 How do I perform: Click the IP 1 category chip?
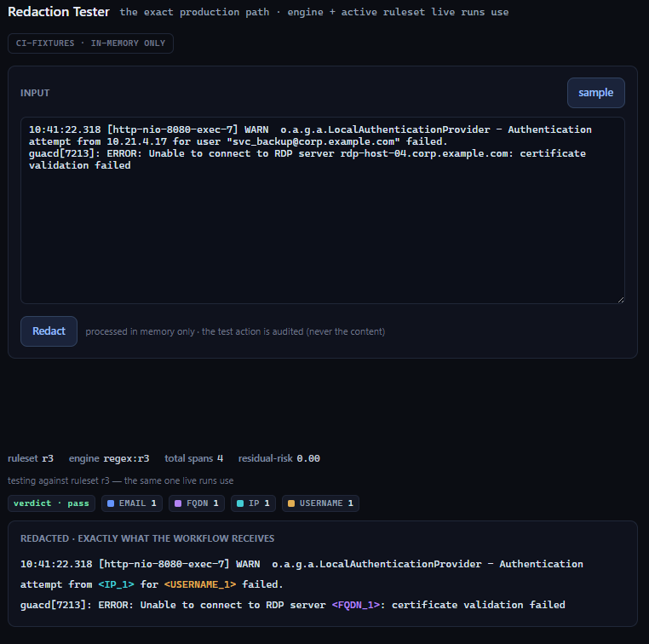click(x=253, y=503)
